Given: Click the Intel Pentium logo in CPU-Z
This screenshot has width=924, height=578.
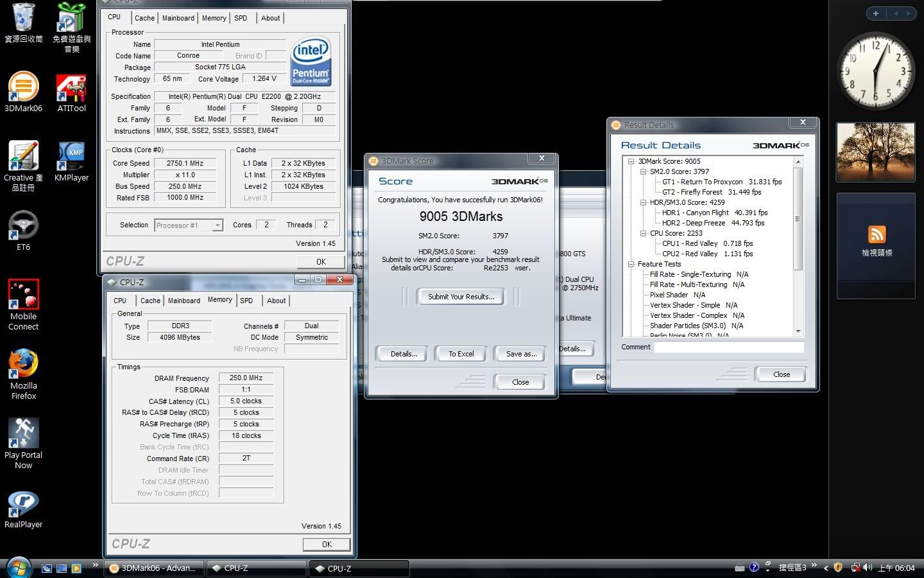Looking at the screenshot, I should pyautogui.click(x=311, y=62).
